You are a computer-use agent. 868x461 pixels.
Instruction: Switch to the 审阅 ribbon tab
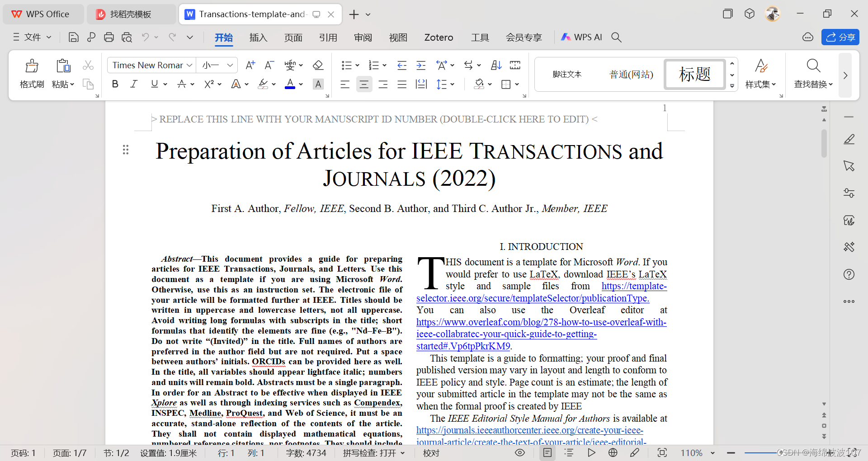(363, 38)
